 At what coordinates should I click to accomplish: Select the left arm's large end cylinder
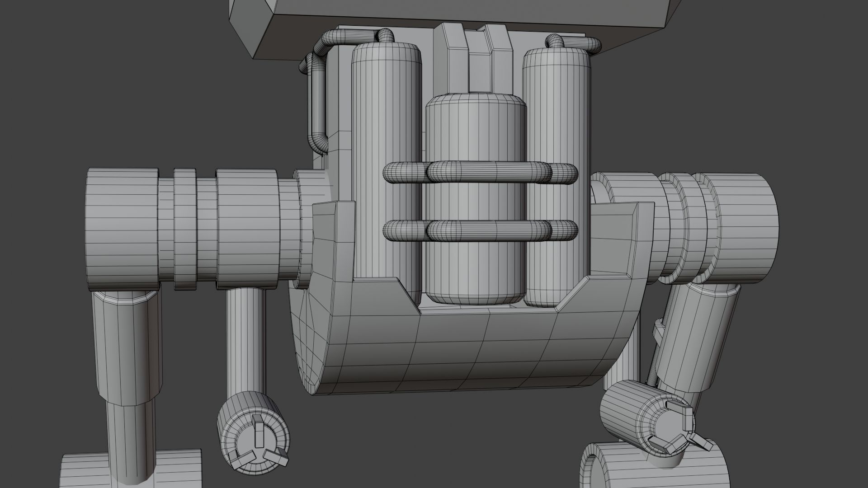[121, 230]
